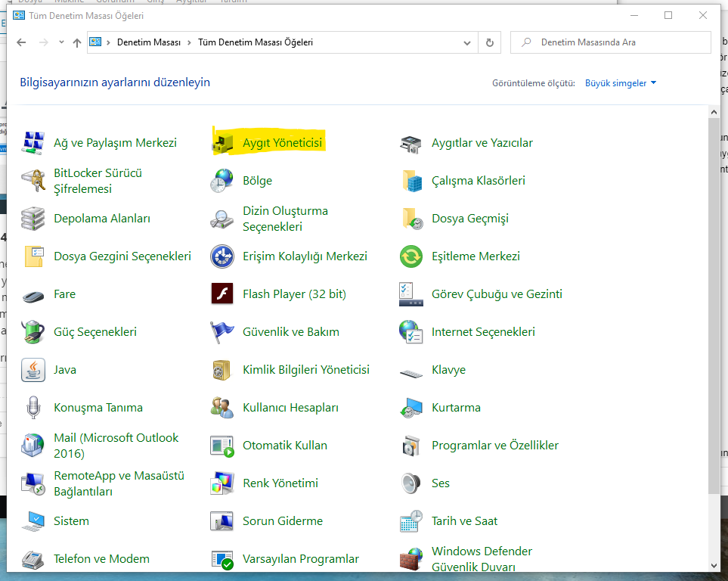728x581 pixels.
Task: Open Flash Player (32 bit) icon
Action: (x=221, y=294)
